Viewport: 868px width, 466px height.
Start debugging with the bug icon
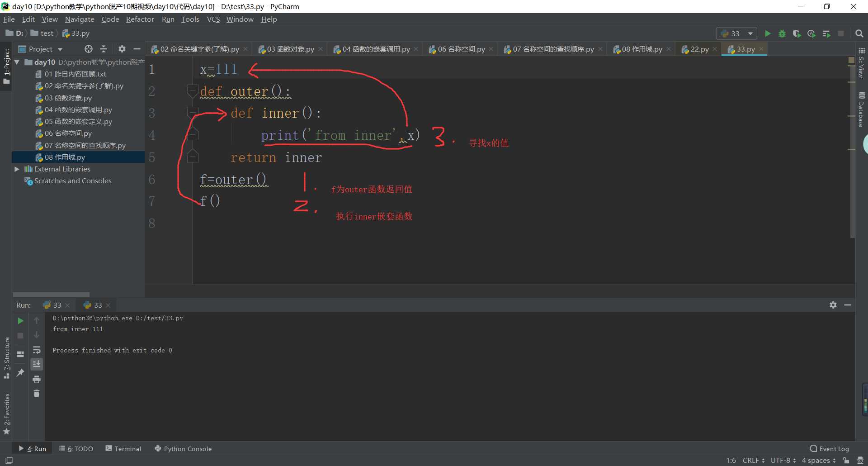coord(782,33)
